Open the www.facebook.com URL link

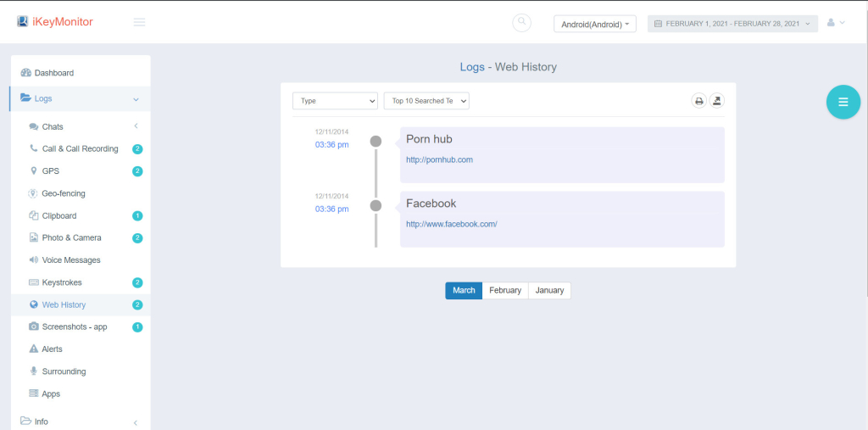click(x=452, y=225)
